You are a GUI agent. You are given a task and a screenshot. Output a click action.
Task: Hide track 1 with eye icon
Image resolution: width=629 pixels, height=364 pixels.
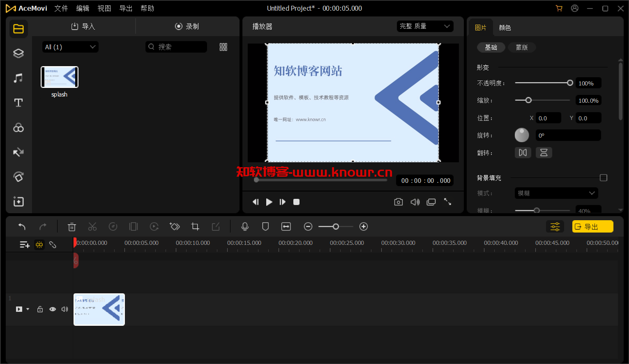coord(53,309)
